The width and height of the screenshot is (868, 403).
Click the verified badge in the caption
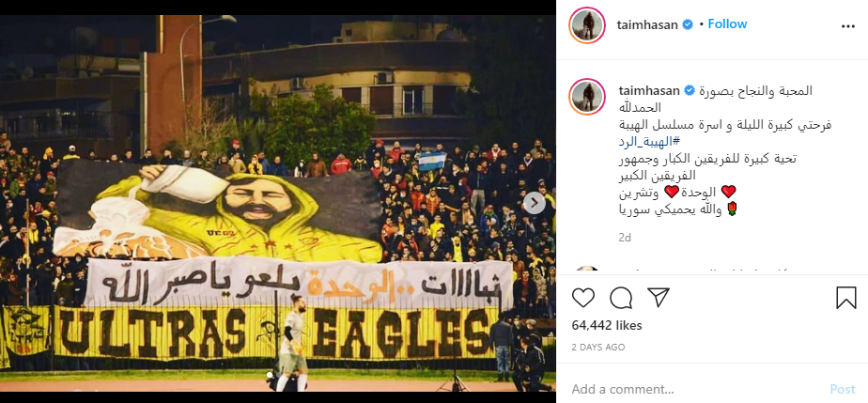pos(690,90)
